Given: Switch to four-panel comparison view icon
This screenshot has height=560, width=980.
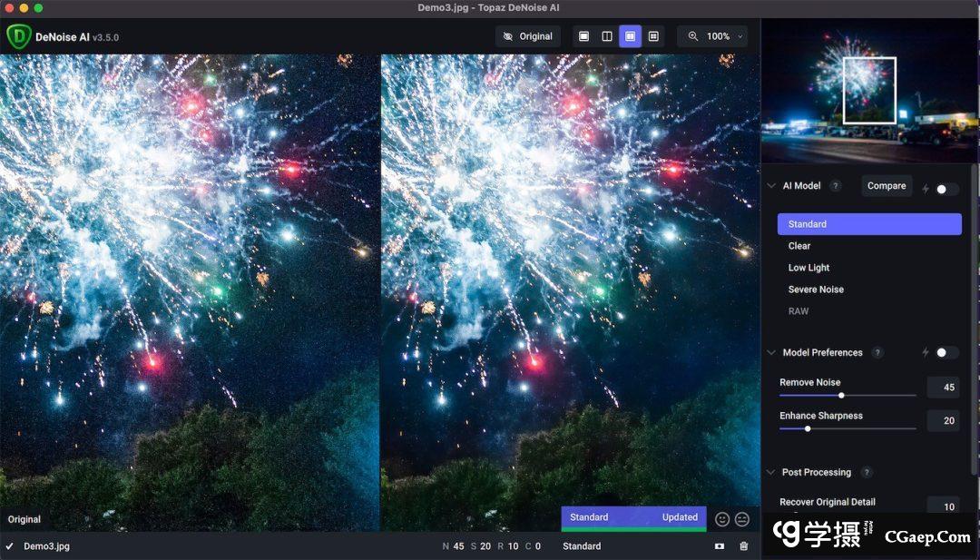Looking at the screenshot, I should tap(653, 36).
